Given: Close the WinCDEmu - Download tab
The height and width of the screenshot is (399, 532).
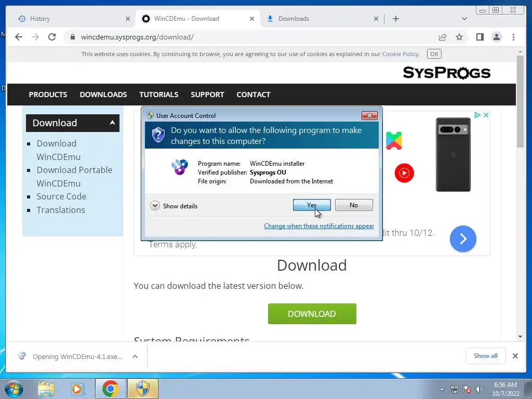Looking at the screenshot, I should (252, 19).
